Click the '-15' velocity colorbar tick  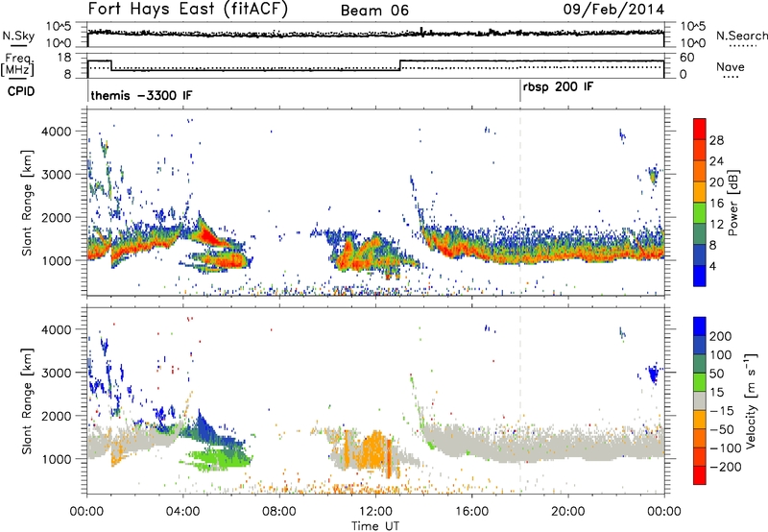(x=722, y=410)
